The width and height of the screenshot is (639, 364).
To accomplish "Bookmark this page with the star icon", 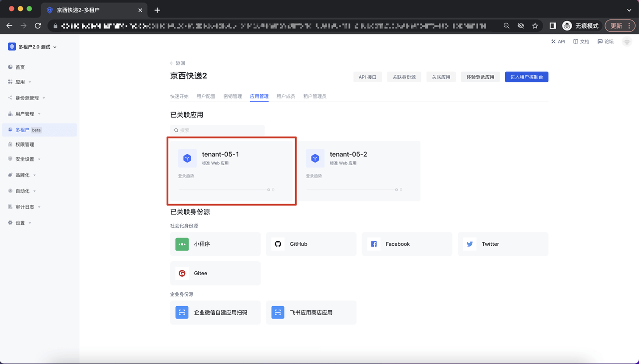I will (x=535, y=25).
